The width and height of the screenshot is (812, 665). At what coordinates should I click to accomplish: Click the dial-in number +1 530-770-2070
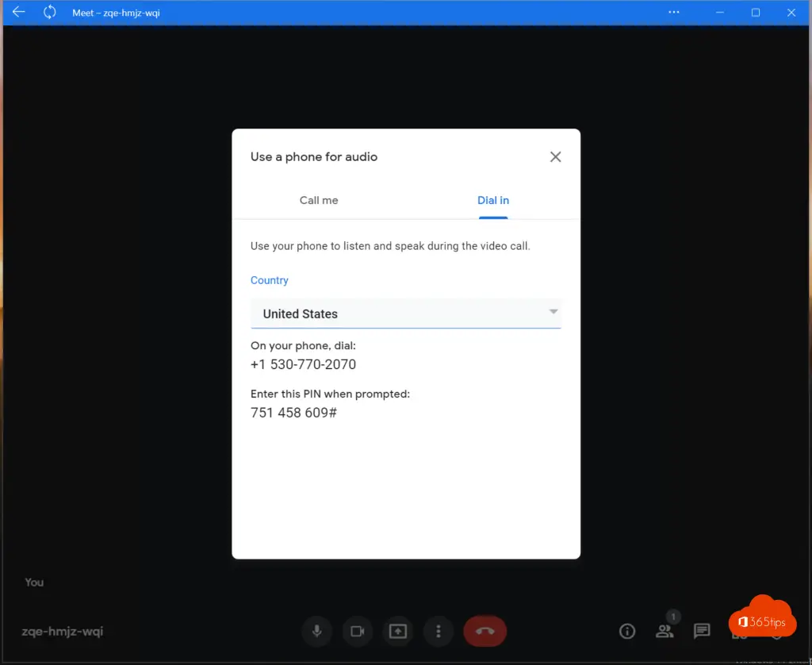pyautogui.click(x=303, y=365)
